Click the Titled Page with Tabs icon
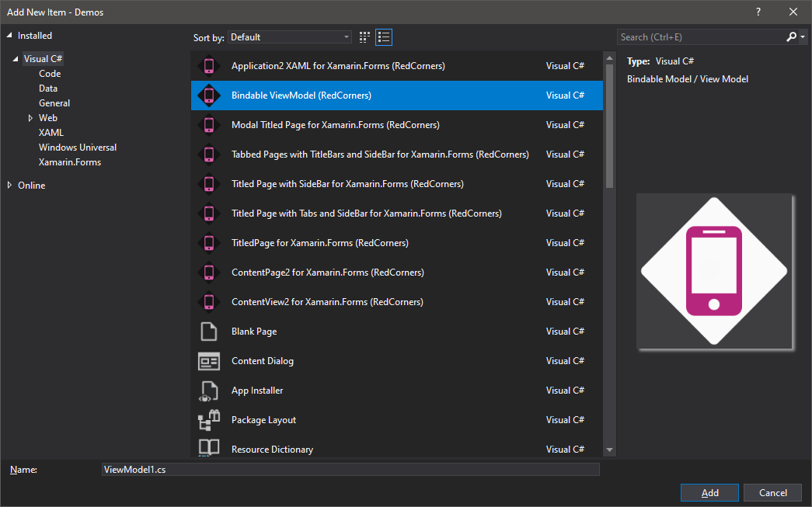The width and height of the screenshot is (812, 507). [x=209, y=214]
